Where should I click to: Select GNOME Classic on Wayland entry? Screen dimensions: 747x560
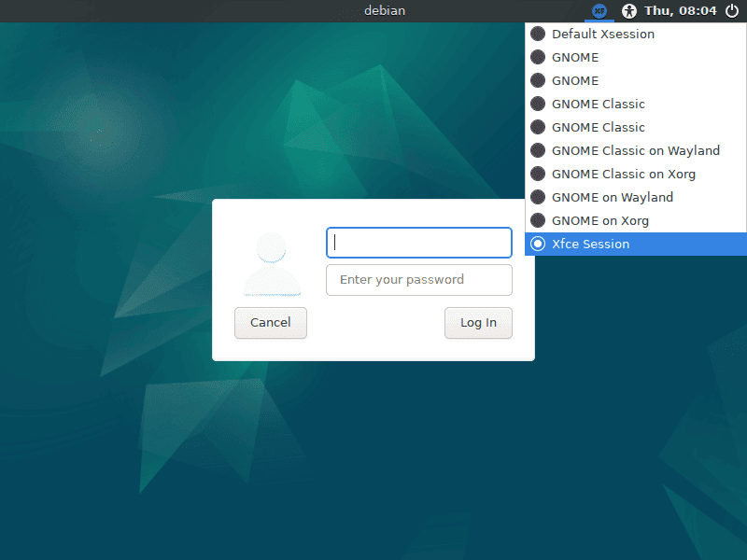tap(636, 150)
